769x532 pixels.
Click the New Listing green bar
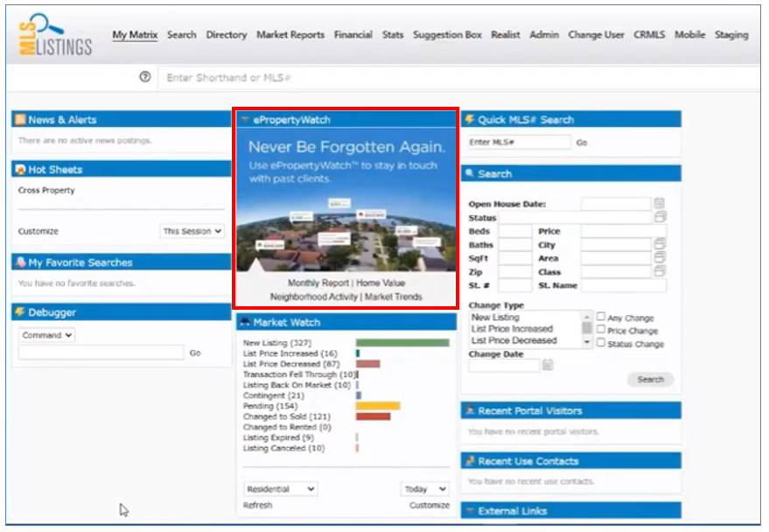tap(402, 343)
